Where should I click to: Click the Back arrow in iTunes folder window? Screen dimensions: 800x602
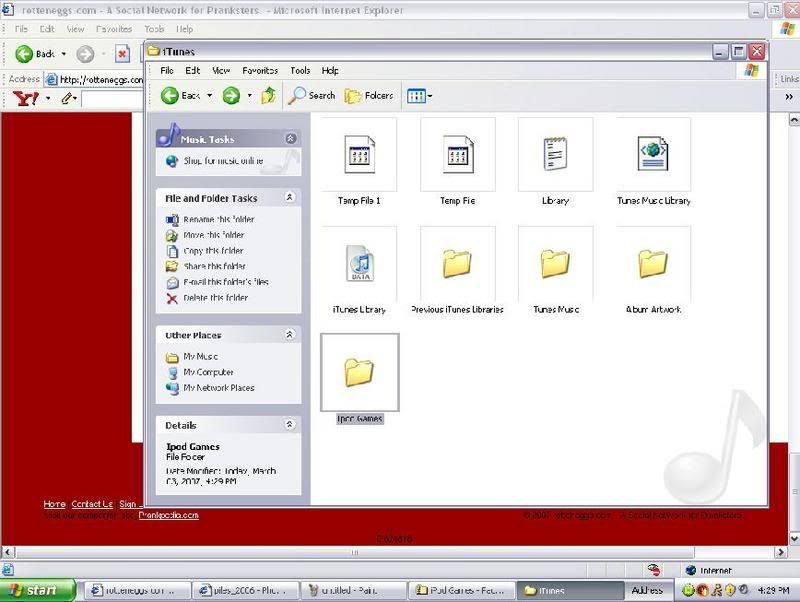click(170, 95)
